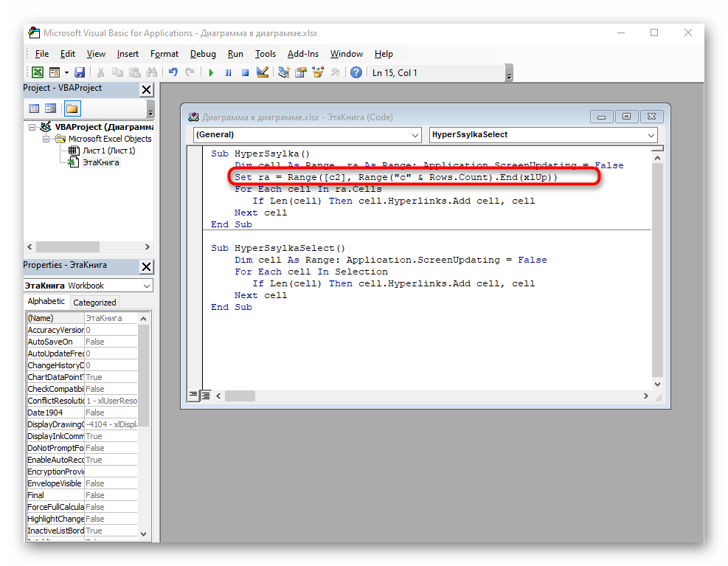The image size is (728, 566).
Task: Open the Object Browser icon
Action: tap(317, 72)
